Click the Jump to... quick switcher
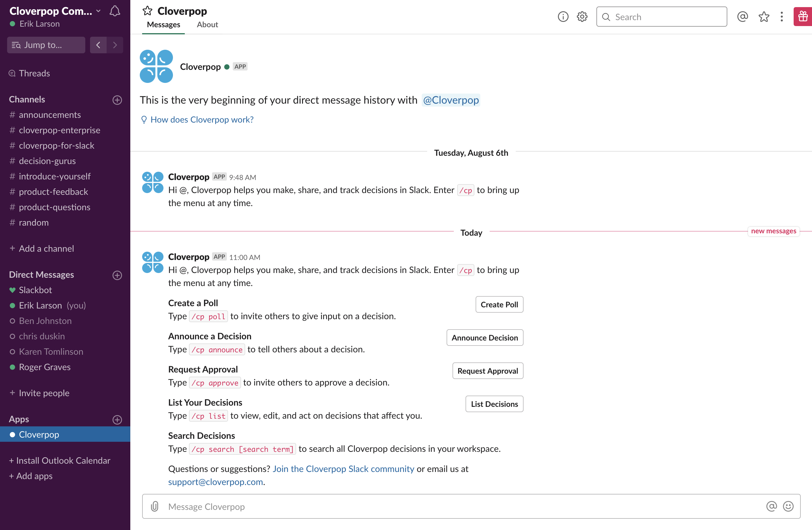The height and width of the screenshot is (530, 812). click(x=46, y=45)
